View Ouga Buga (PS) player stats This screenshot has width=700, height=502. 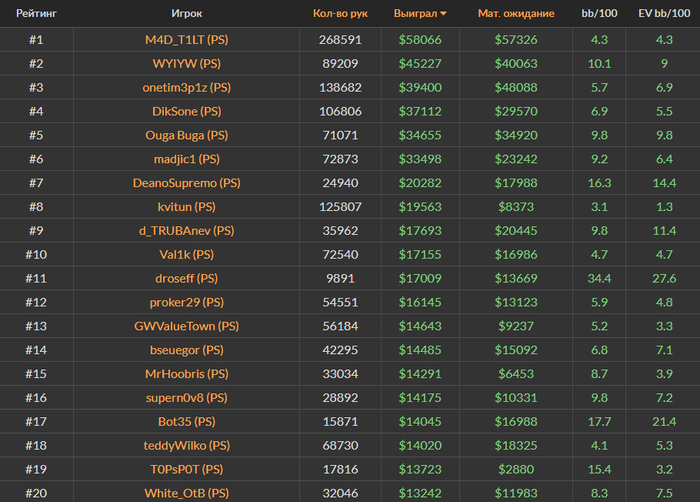(187, 135)
